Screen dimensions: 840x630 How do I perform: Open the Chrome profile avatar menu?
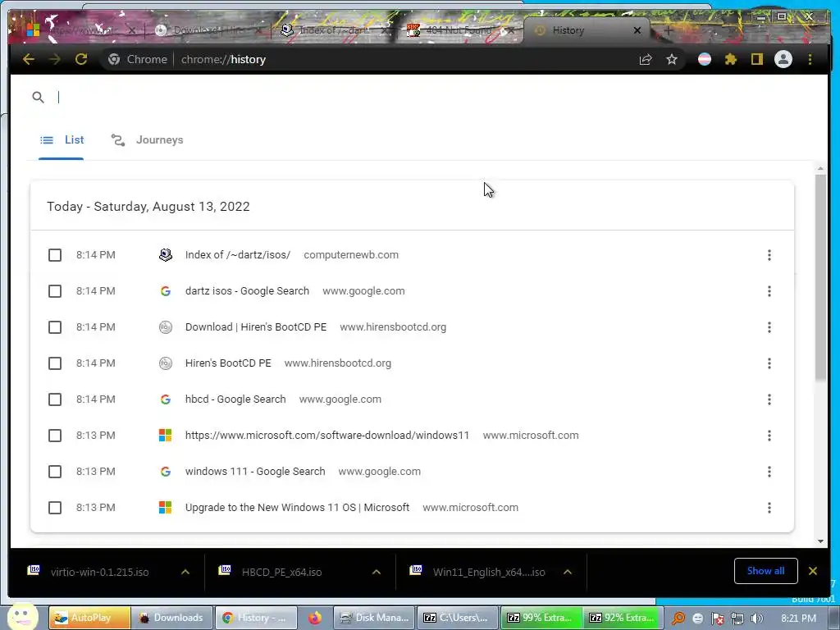coord(783,59)
